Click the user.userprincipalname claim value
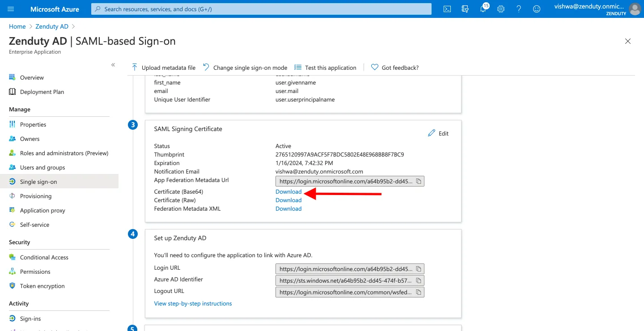This screenshot has height=331, width=644. [x=305, y=99]
